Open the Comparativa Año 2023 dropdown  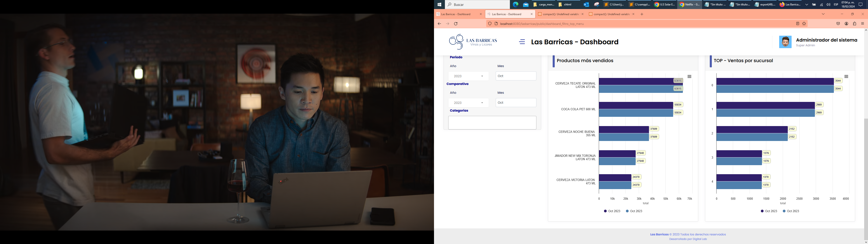point(468,103)
